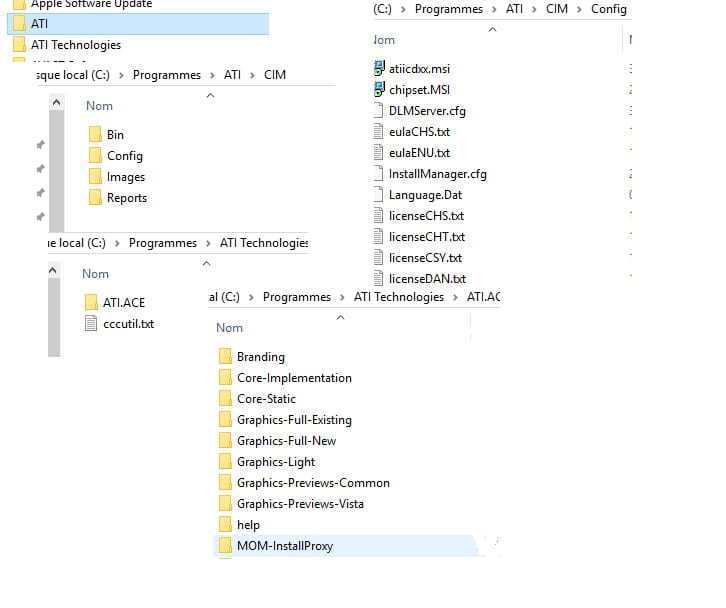Click the topmost pin icon in the CIM navigation pane
Screen dimensions: 726x608
[x=41, y=145]
